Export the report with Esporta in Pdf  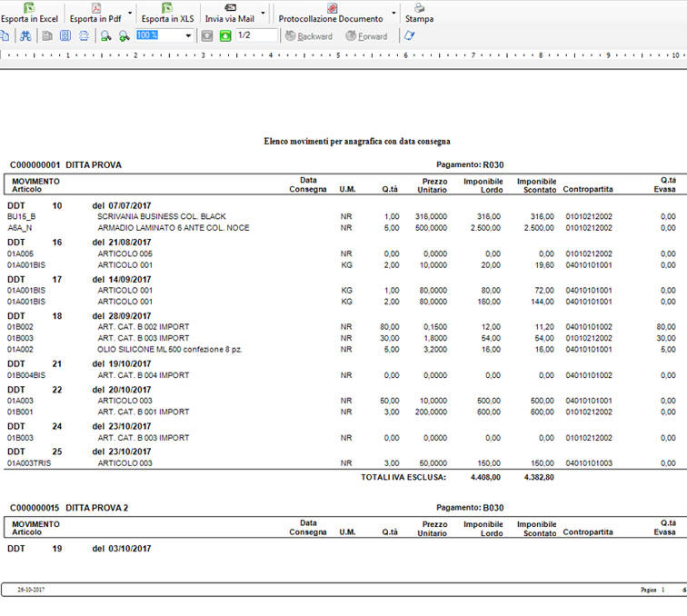pos(95,13)
